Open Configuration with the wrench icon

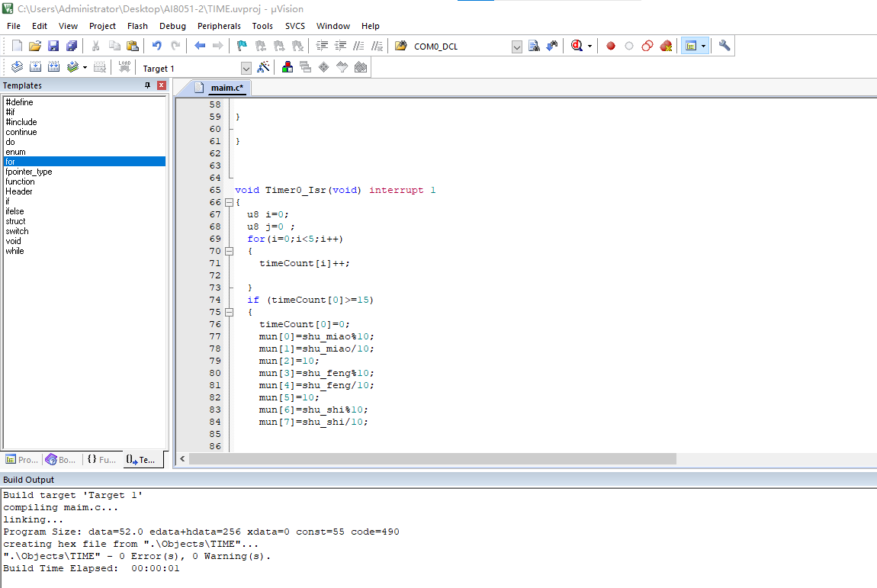(x=724, y=46)
